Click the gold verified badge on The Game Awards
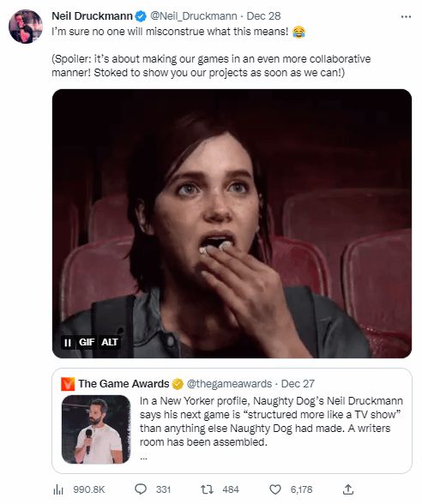Screen dimensions: 422x504 178,384
